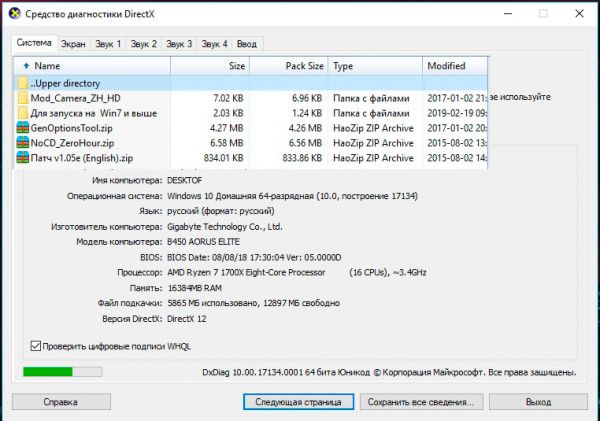Screen dimensions: 600x421
Task: Click the Следующая страница button
Action: 298,402
